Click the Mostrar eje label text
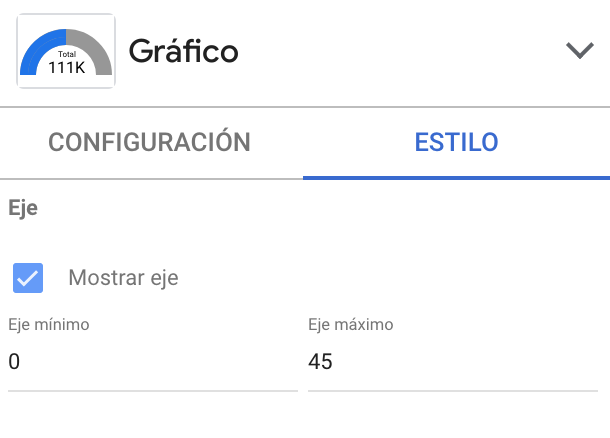This screenshot has width=610, height=438. pyautogui.click(x=123, y=278)
